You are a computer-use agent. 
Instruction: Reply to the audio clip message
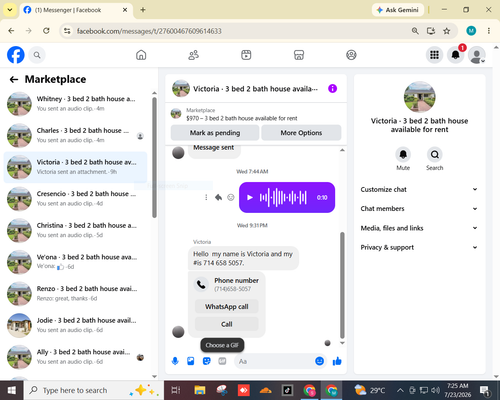click(x=218, y=197)
